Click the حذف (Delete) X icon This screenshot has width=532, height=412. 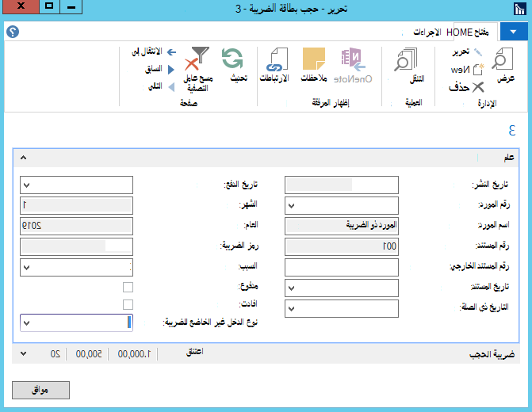click(x=478, y=87)
